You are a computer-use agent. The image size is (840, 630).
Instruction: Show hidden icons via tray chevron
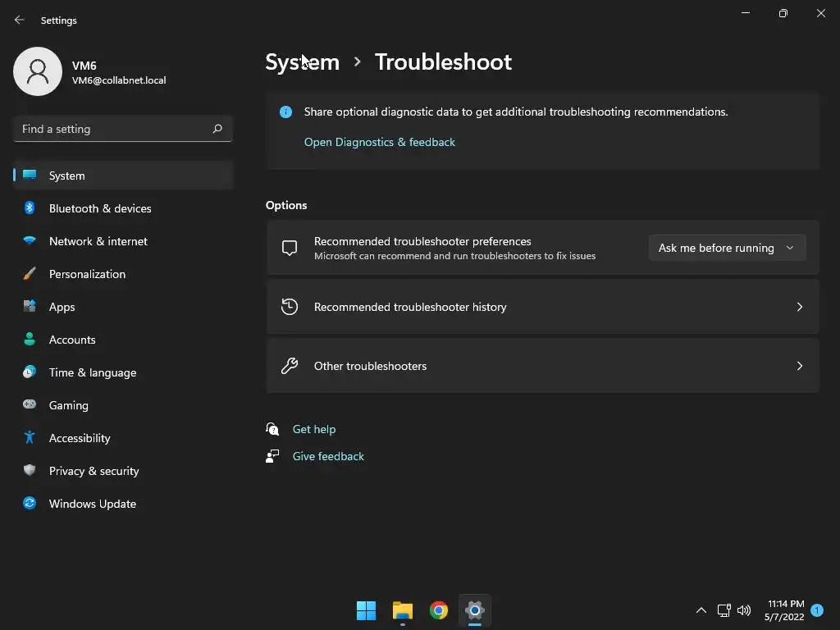701,610
